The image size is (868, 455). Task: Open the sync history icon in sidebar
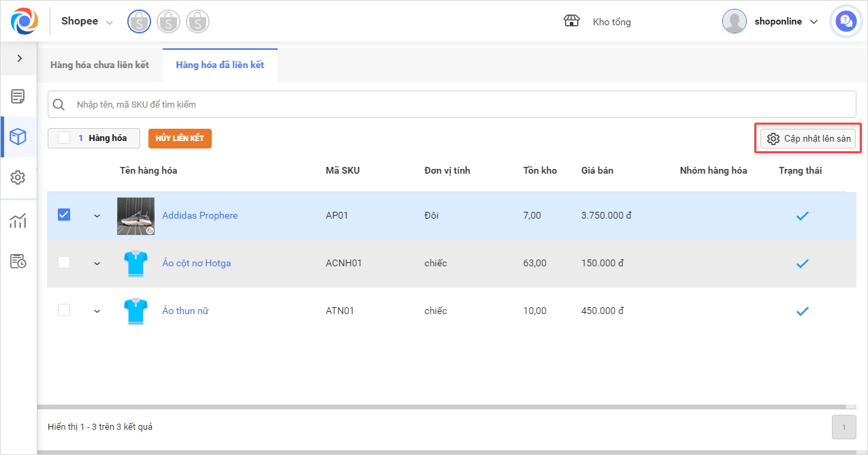18,262
